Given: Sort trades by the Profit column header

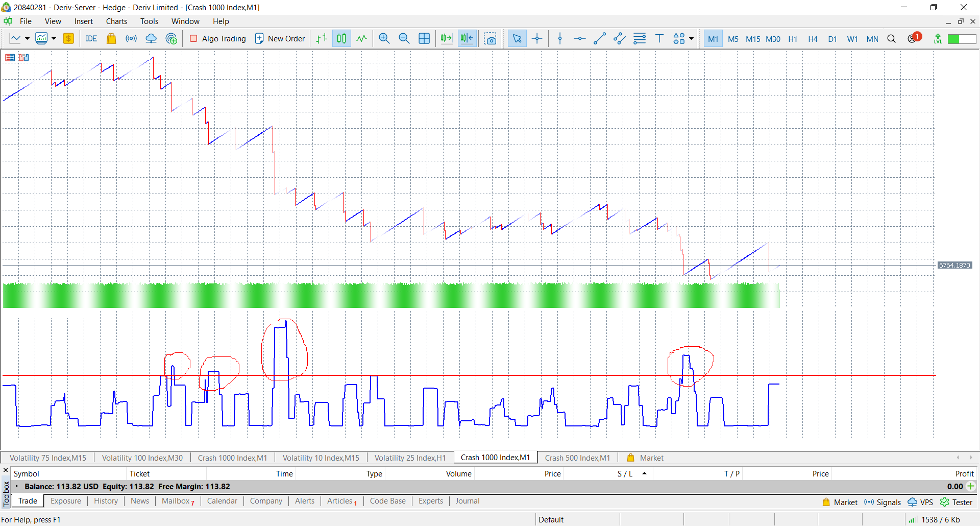Looking at the screenshot, I should (964, 474).
